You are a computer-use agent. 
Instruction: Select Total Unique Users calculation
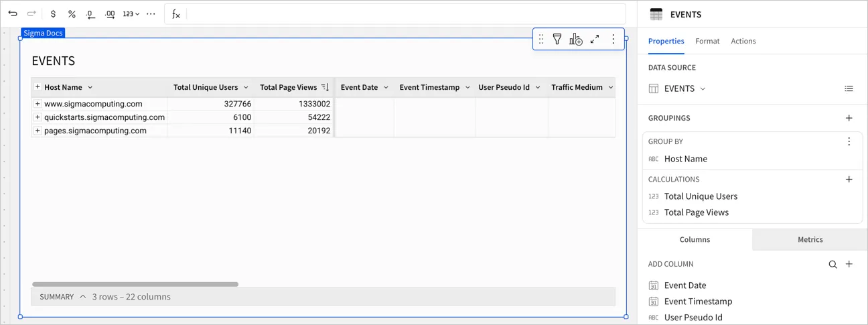click(701, 196)
